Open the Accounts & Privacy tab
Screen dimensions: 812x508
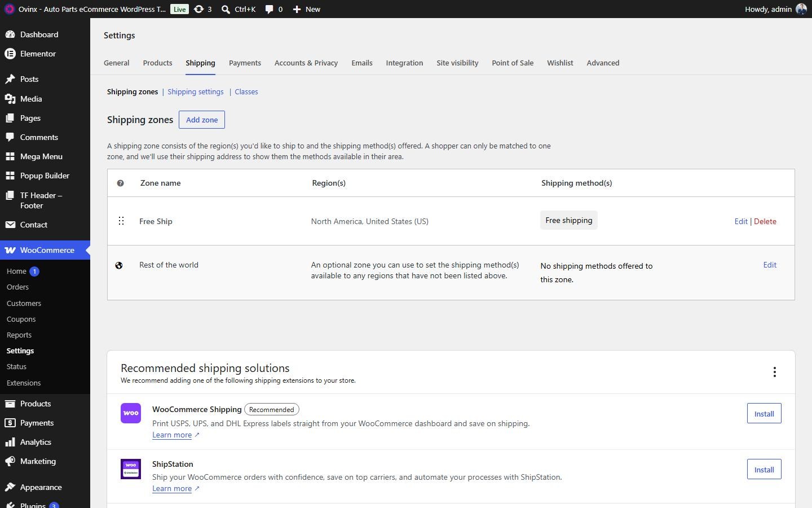point(306,63)
